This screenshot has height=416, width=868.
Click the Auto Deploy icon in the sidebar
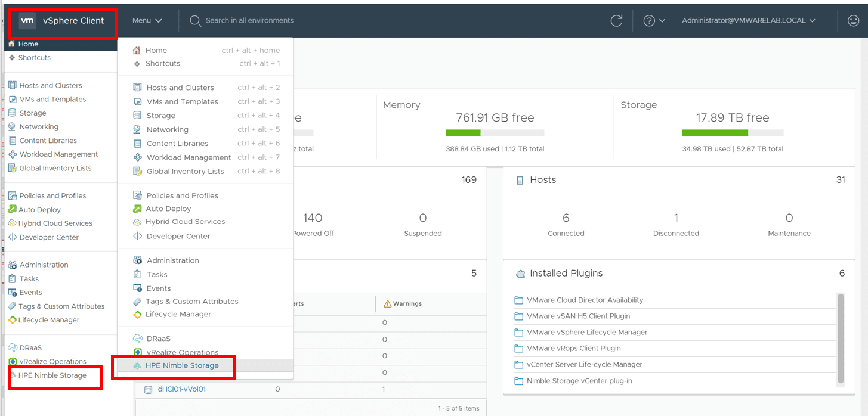pyautogui.click(x=13, y=209)
